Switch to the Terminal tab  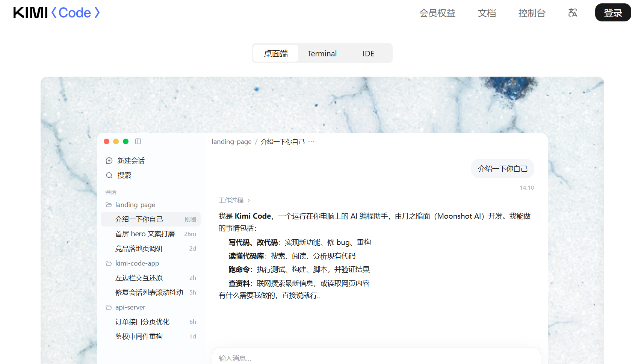(322, 53)
